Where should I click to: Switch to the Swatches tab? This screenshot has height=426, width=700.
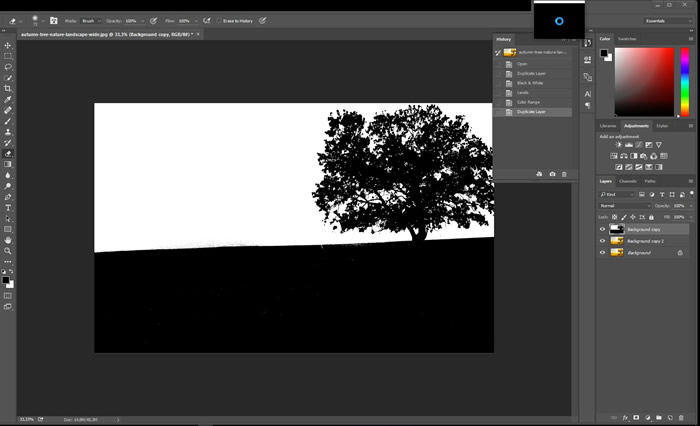[x=627, y=39]
